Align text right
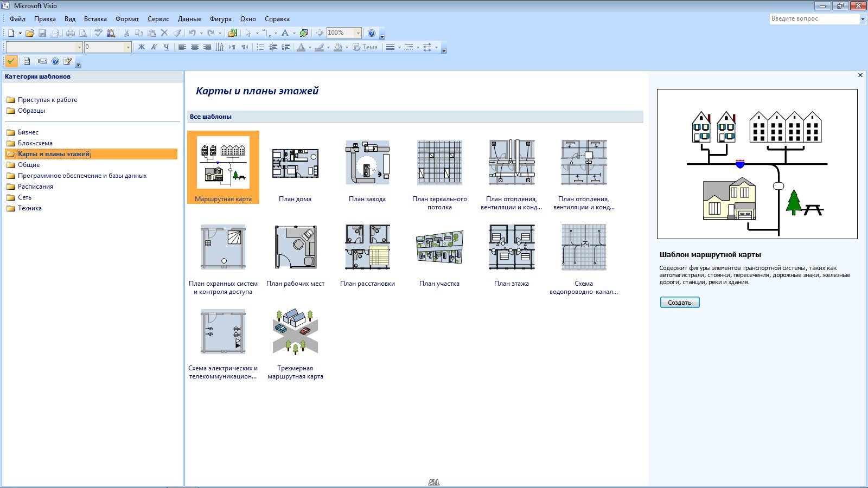This screenshot has width=868, height=488. (x=207, y=47)
